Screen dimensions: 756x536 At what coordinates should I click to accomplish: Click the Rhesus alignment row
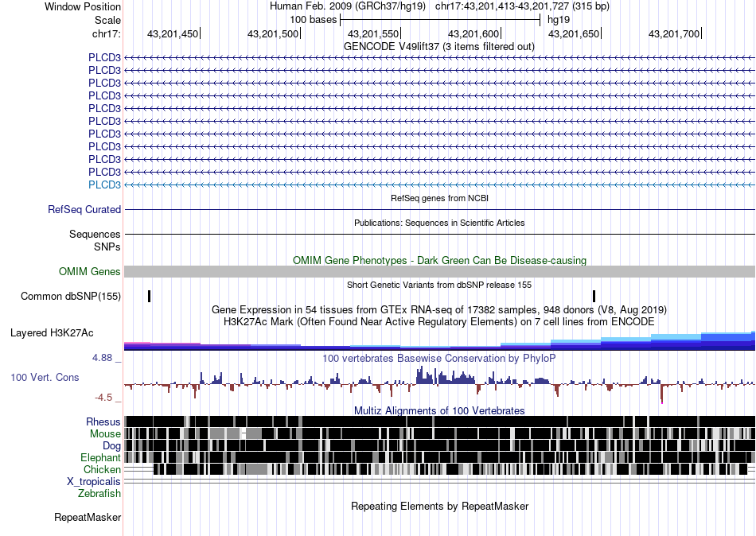pyautogui.click(x=440, y=421)
